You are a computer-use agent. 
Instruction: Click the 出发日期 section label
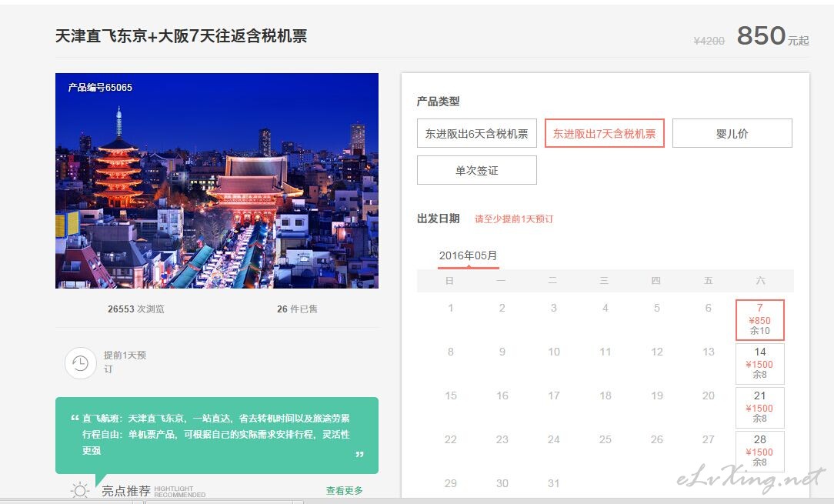[439, 219]
